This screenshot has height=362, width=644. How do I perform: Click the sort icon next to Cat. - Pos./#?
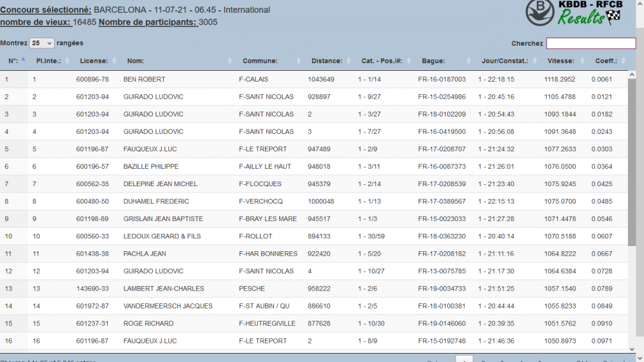[409, 61]
